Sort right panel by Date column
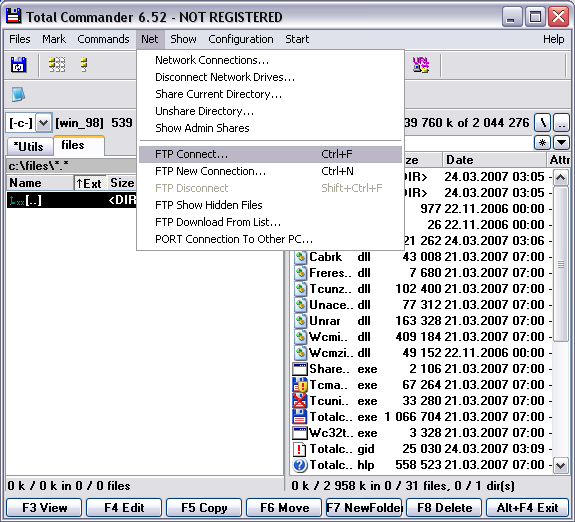The height and width of the screenshot is (522, 575). (494, 160)
